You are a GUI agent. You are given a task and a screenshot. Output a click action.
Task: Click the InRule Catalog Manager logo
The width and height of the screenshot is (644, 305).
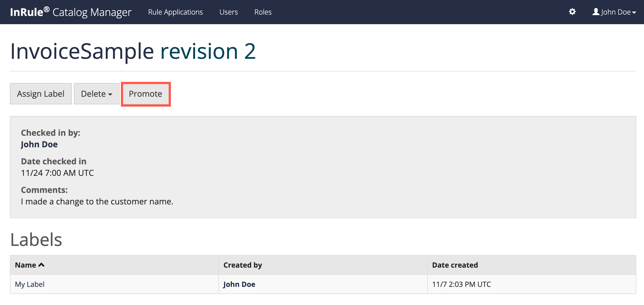71,12
